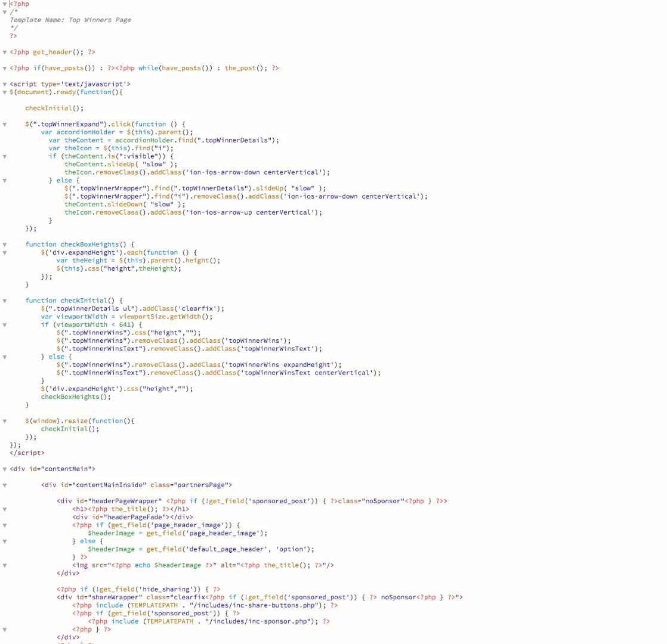Collapse the $(window).resize handler

point(5,421)
